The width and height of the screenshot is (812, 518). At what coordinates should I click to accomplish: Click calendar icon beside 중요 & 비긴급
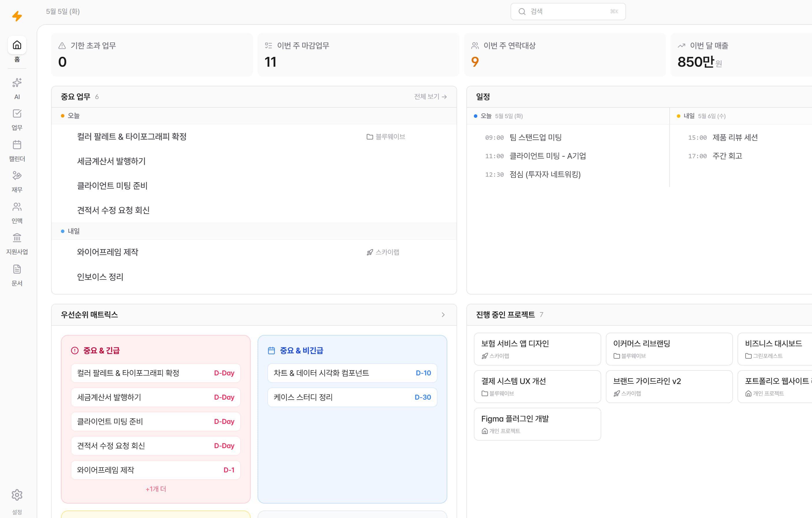point(271,351)
